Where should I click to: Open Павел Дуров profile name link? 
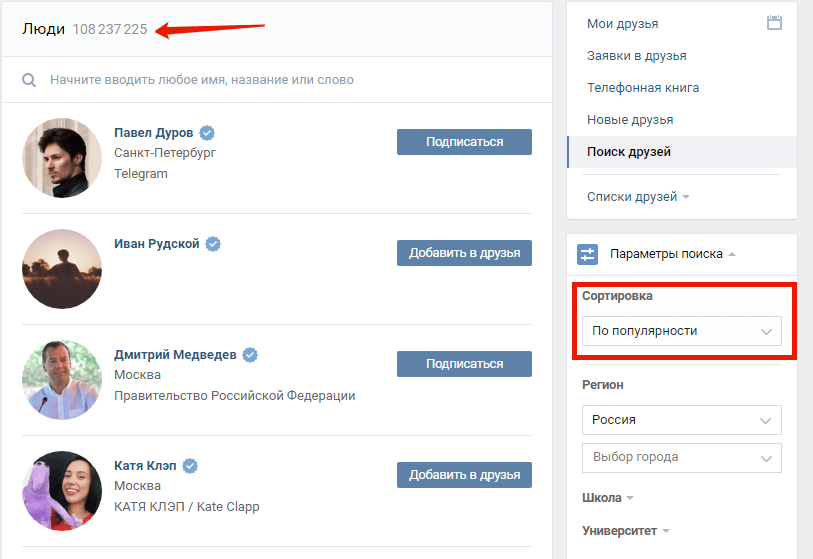click(153, 133)
